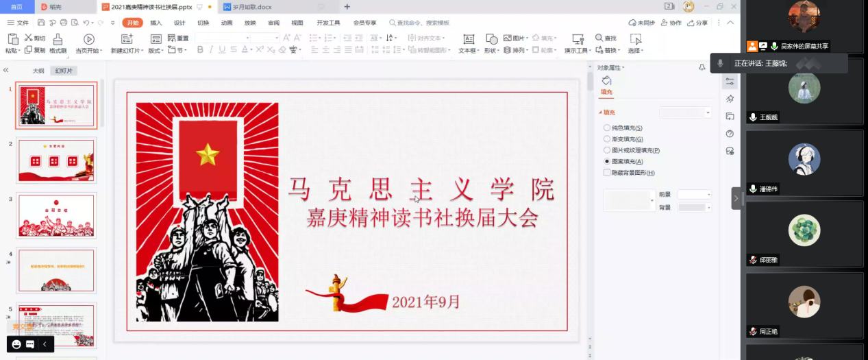
Task: Open the 前景 foreground color picker
Action: point(694,195)
